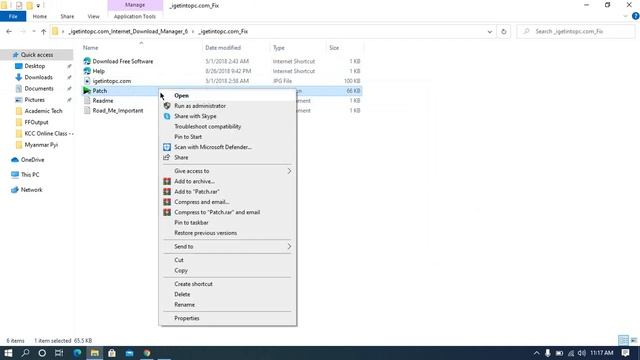The width and height of the screenshot is (640, 360).
Task: Open Properties from context menu
Action: (x=227, y=318)
